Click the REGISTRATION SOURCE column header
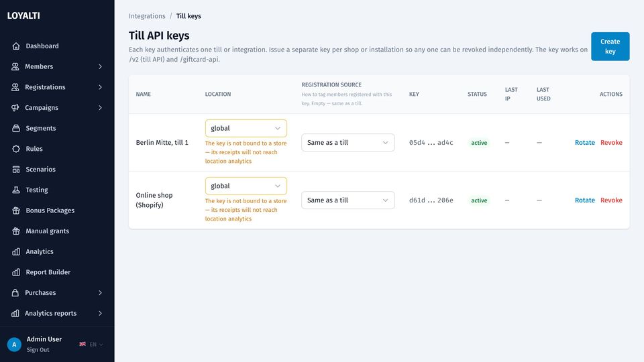The image size is (644, 362). click(331, 84)
